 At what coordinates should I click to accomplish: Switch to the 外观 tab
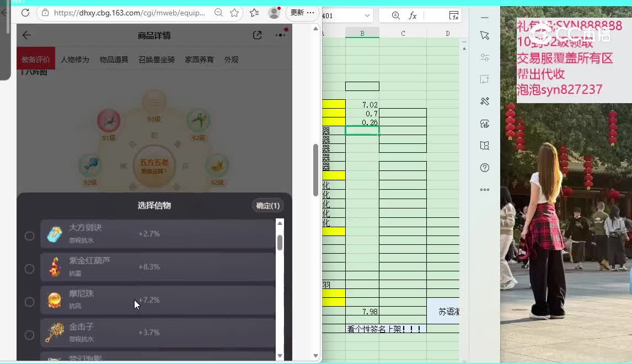232,60
